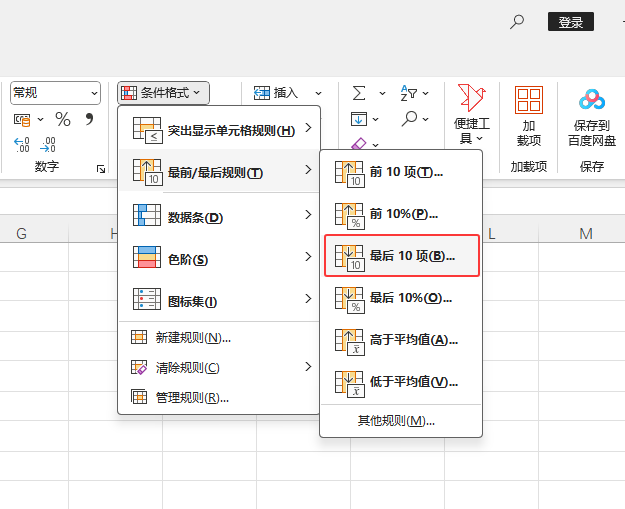625x509 pixels.
Task: Open the 条件格式 dropdown button
Action: click(163, 93)
